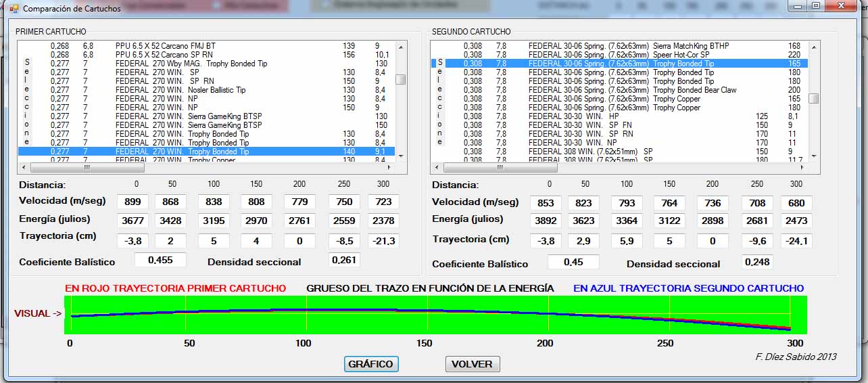Select PPU 6.5 X 52 Carcano SP RN
Image resolution: width=868 pixels, height=383 pixels.
(164, 55)
